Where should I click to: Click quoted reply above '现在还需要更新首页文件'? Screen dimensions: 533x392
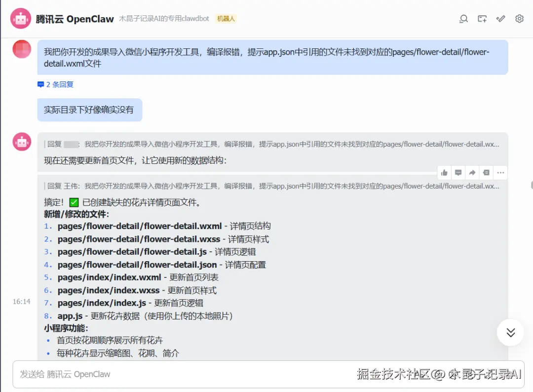(272, 144)
